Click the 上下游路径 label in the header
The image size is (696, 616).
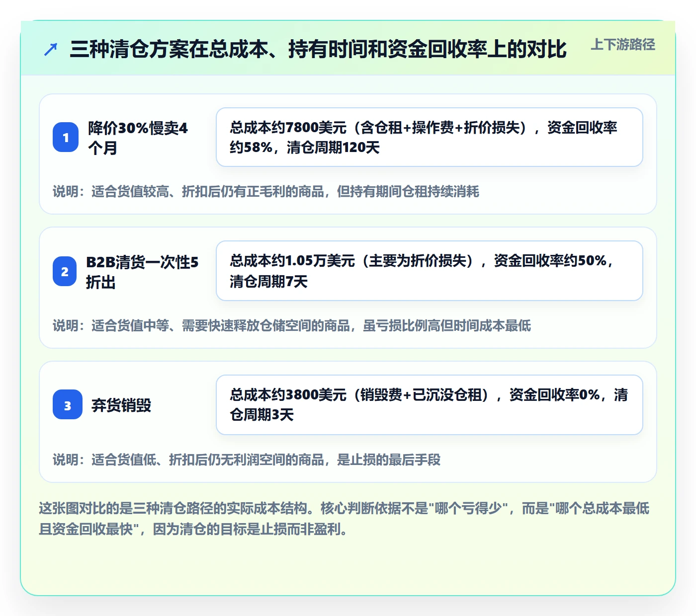623,45
